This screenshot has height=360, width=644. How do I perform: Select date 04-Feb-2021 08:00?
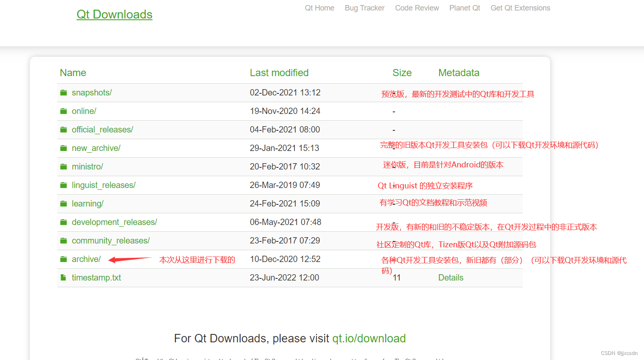[x=285, y=130]
